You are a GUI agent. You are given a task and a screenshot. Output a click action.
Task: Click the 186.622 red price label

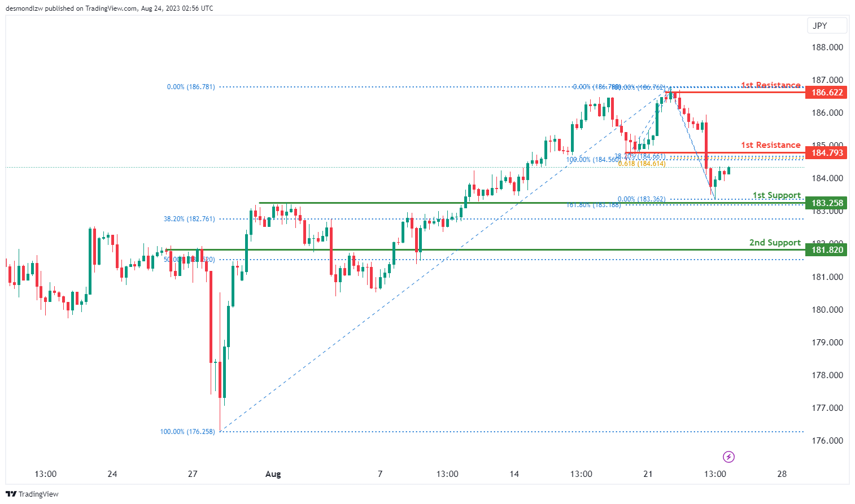click(827, 93)
